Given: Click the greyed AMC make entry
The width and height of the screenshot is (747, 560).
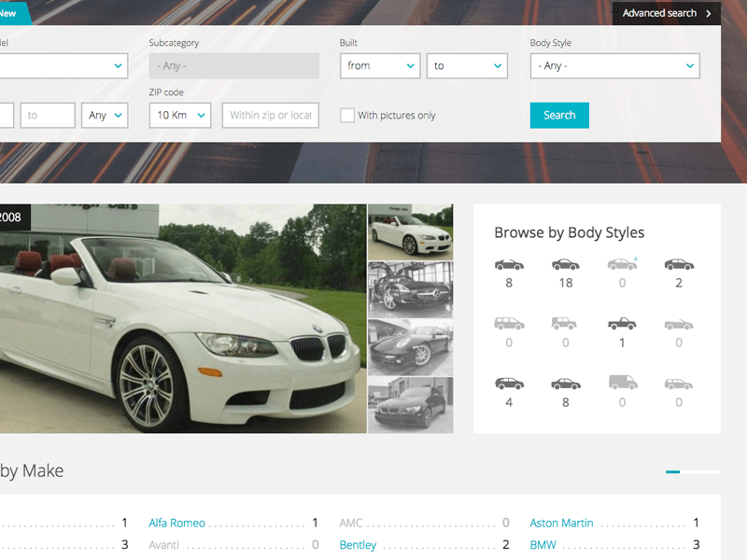Looking at the screenshot, I should coord(351,523).
